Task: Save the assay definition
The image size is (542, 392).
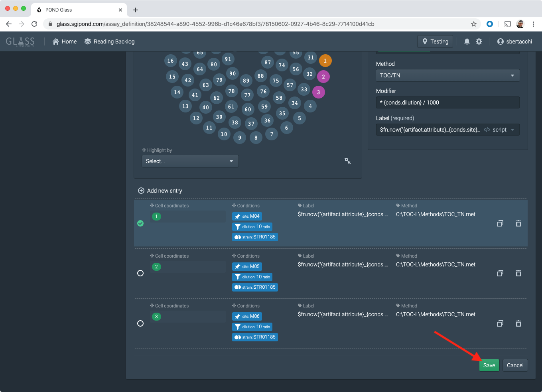Action: [x=489, y=365]
